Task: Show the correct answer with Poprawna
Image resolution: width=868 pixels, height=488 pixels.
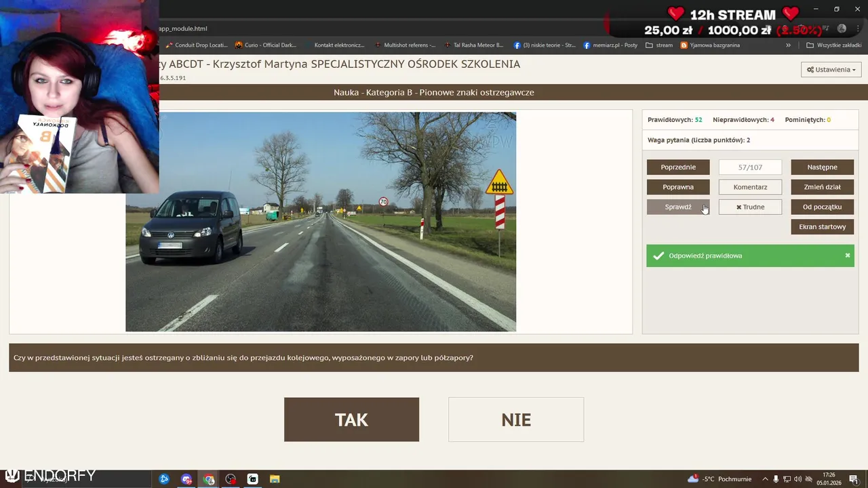Action: tap(678, 187)
